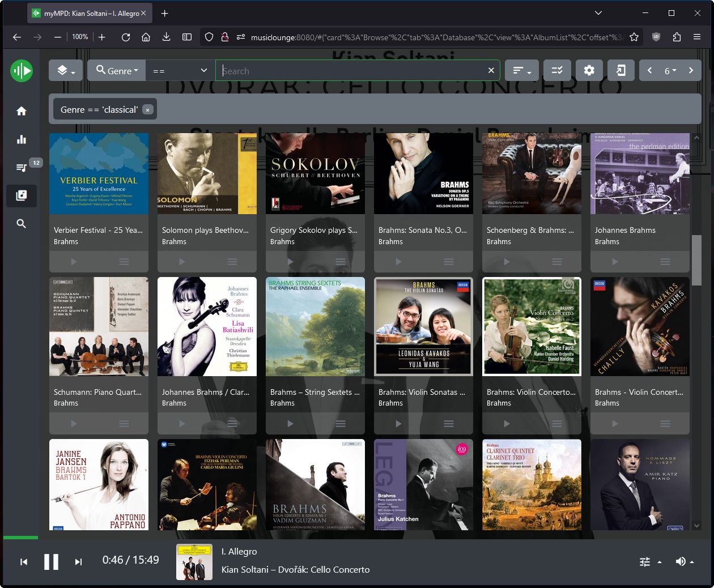This screenshot has width=714, height=588.
Task: Open the view settings gear button
Action: point(589,71)
